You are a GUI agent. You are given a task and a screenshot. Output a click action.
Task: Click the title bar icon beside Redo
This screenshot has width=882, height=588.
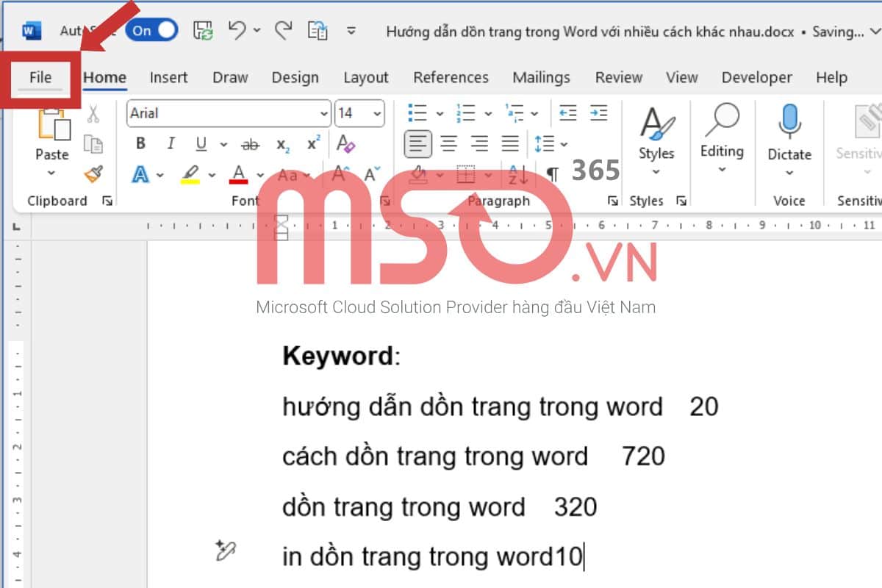[318, 30]
